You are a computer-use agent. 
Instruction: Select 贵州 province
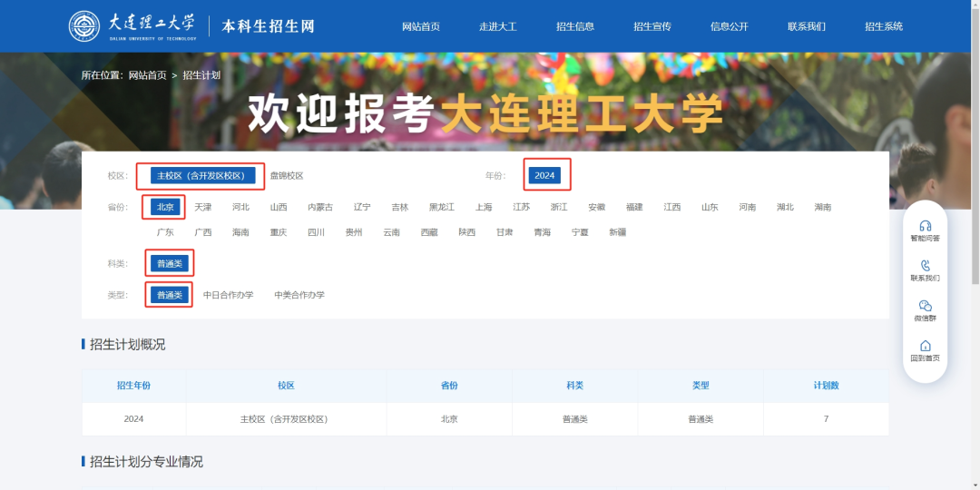click(x=354, y=232)
